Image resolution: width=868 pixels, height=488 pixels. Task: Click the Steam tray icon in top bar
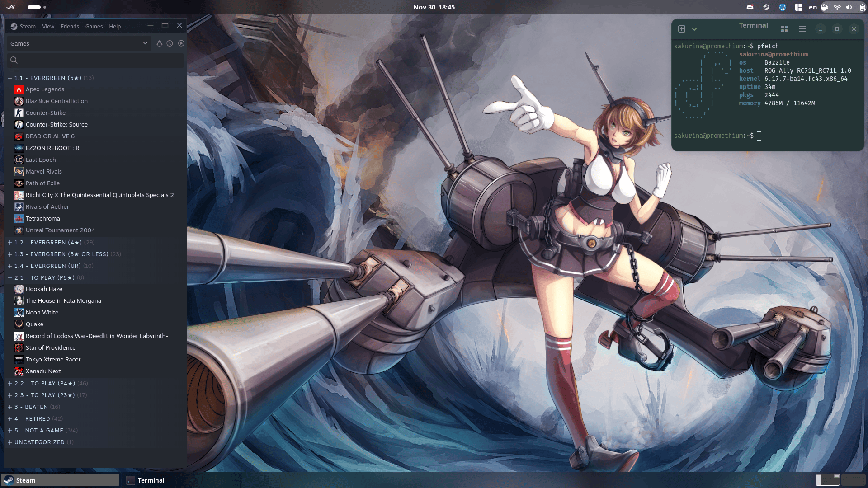[766, 7]
